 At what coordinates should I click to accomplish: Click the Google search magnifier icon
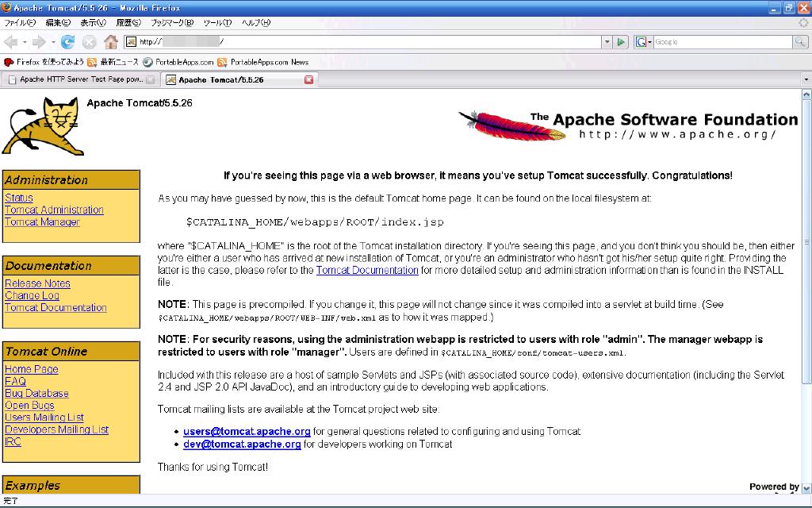[799, 42]
